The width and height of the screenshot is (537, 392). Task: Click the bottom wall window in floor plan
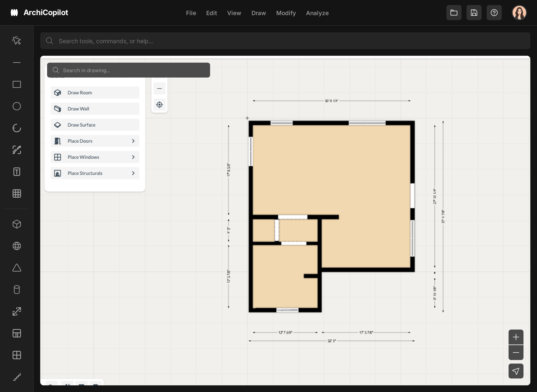pyautogui.click(x=287, y=310)
